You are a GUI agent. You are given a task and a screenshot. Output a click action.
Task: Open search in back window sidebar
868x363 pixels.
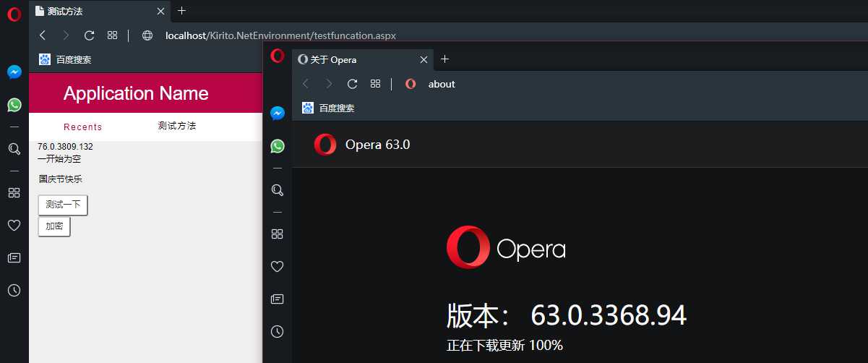pyautogui.click(x=14, y=149)
